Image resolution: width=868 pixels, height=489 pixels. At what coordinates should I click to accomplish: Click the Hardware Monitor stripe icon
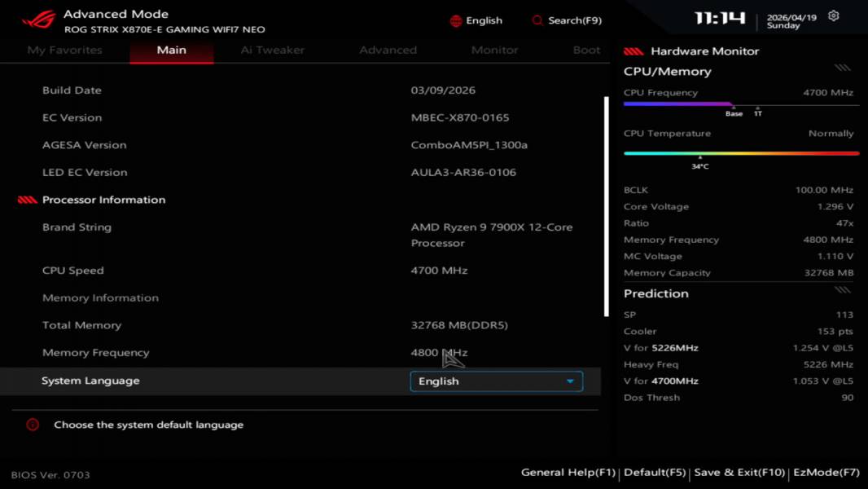pyautogui.click(x=633, y=51)
